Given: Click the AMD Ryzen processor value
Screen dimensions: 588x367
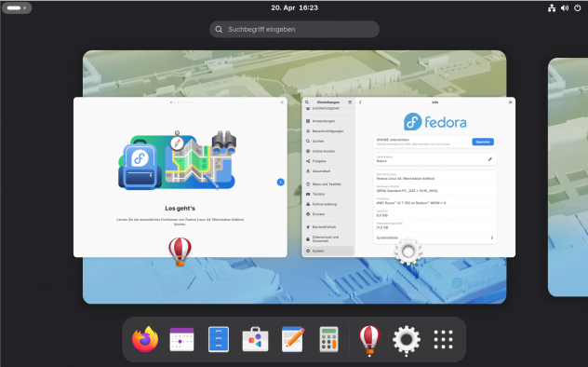Looking at the screenshot, I should click(x=411, y=203).
